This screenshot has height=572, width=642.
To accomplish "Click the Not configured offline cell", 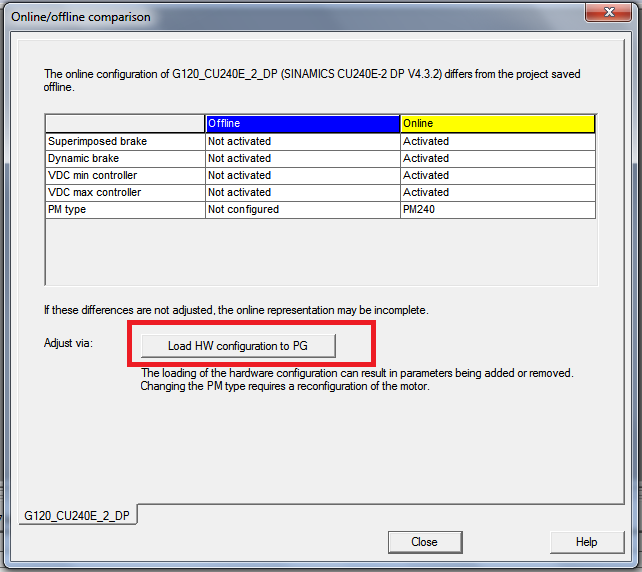I will (x=303, y=210).
